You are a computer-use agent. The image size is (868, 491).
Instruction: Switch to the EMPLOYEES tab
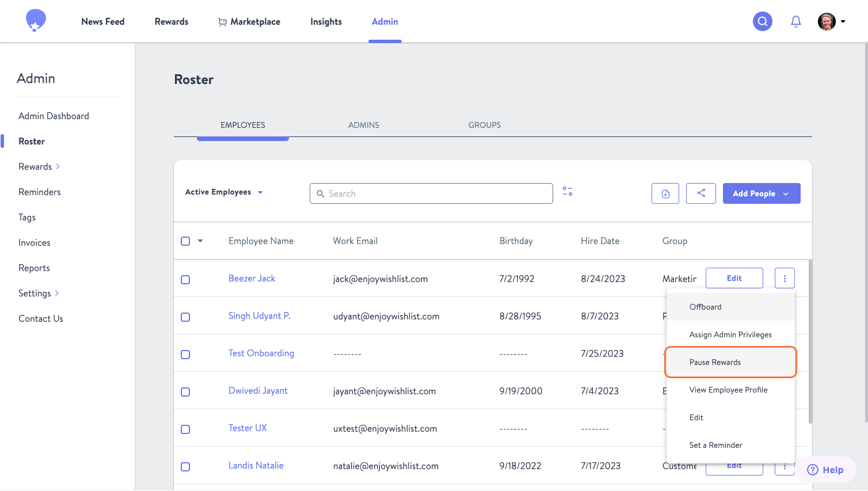[243, 125]
